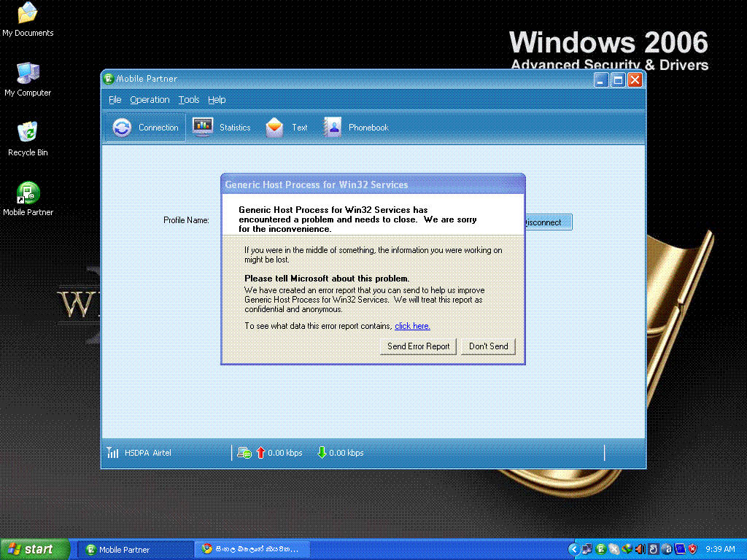
Task: Click the Send Error Report button
Action: (418, 346)
